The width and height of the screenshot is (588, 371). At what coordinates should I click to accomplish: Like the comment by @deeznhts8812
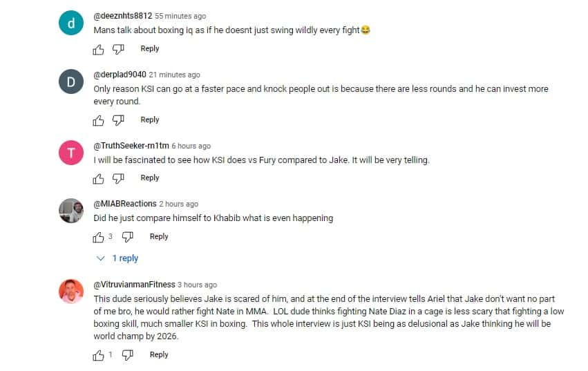(99, 49)
